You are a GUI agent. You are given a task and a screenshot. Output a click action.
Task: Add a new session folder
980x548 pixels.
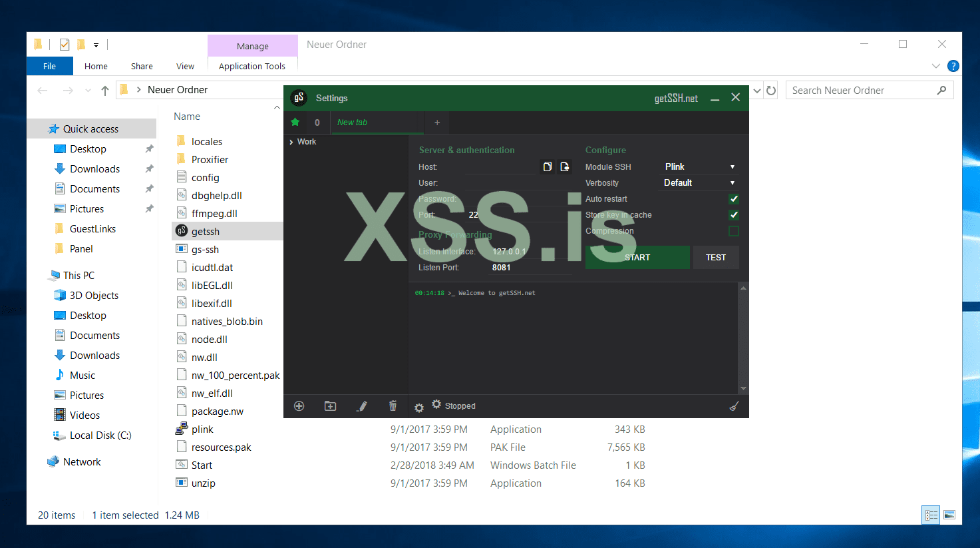tap(330, 406)
